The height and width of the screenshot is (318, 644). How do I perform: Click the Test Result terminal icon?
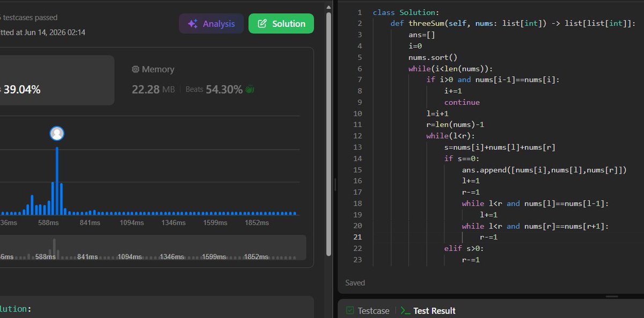406,310
